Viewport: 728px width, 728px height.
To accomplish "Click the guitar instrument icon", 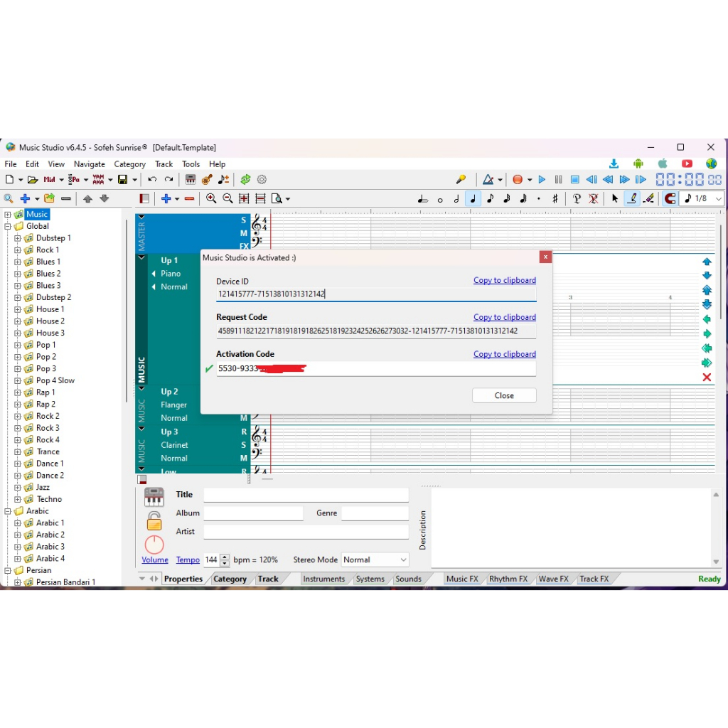I will (x=207, y=180).
